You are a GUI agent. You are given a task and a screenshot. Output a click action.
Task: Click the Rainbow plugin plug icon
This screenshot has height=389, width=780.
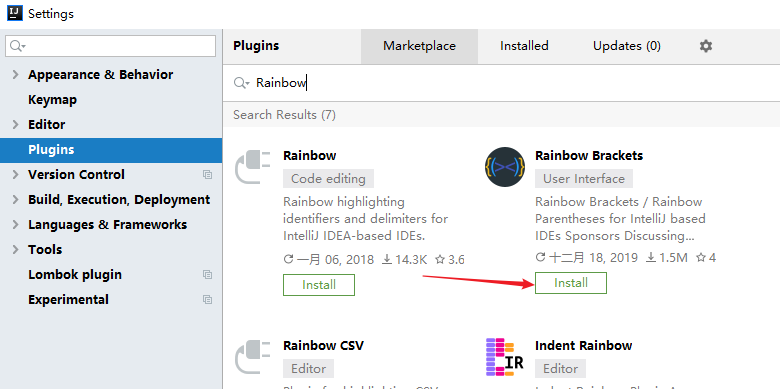[252, 167]
